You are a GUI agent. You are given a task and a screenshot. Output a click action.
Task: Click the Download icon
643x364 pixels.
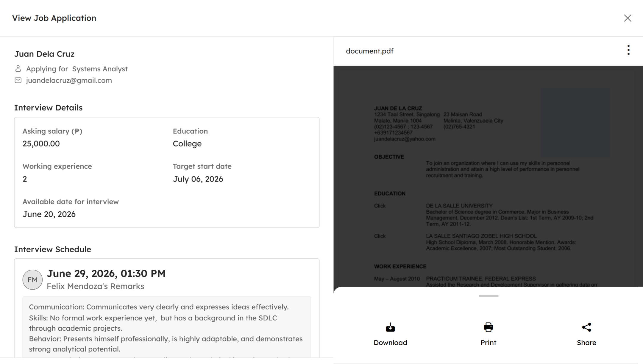coord(390,327)
